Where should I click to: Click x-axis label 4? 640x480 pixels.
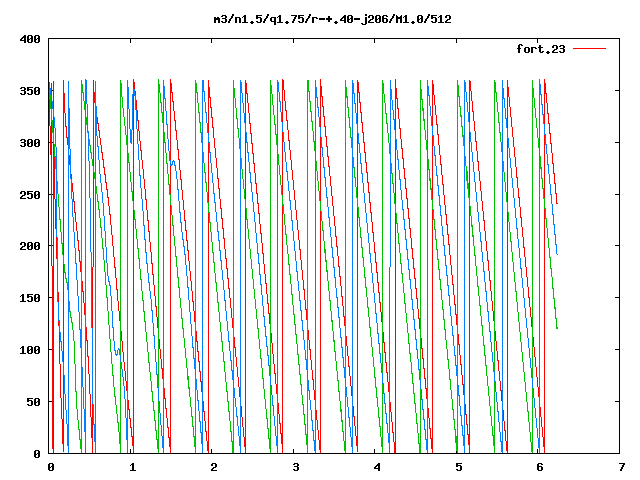[377, 467]
